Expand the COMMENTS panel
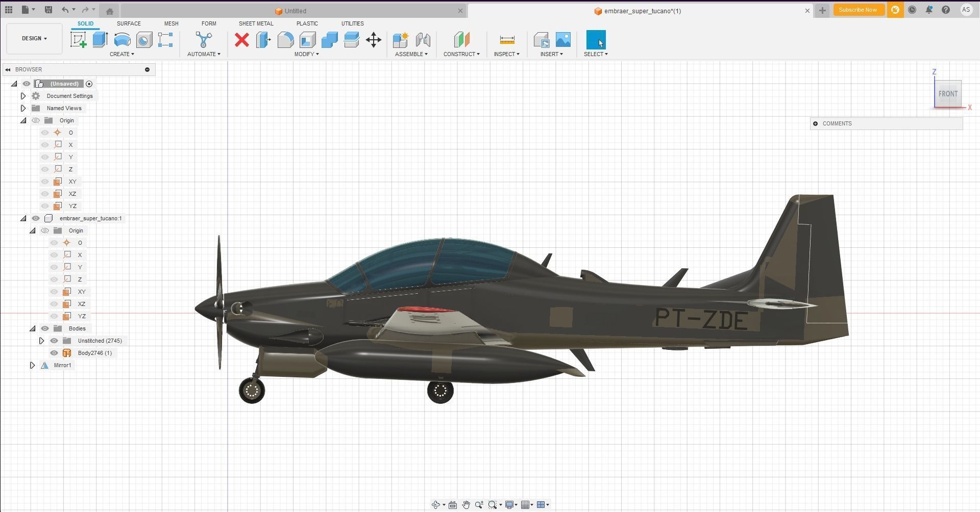980x512 pixels. tap(815, 123)
